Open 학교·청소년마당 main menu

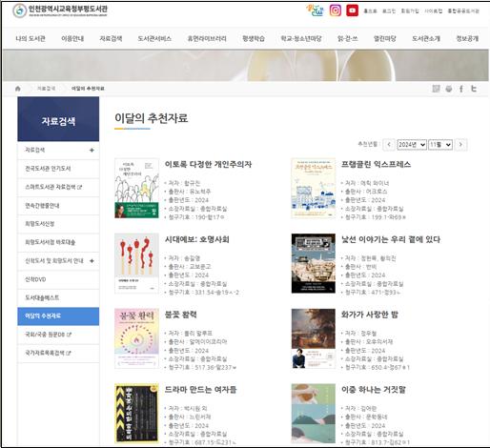pos(301,39)
